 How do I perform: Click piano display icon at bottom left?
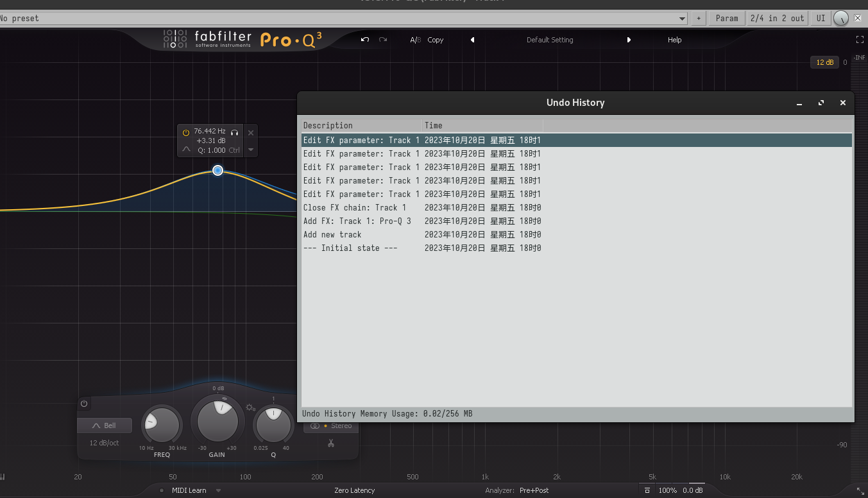[3, 477]
